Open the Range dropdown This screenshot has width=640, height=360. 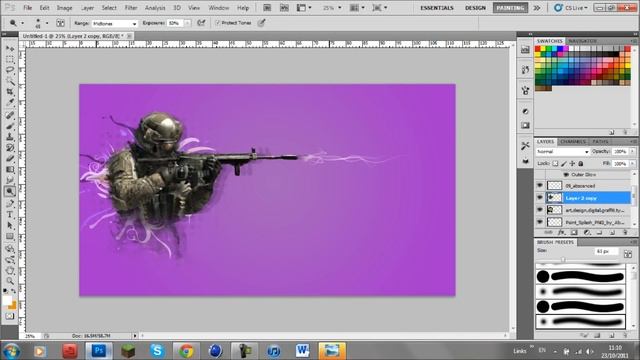click(114, 24)
